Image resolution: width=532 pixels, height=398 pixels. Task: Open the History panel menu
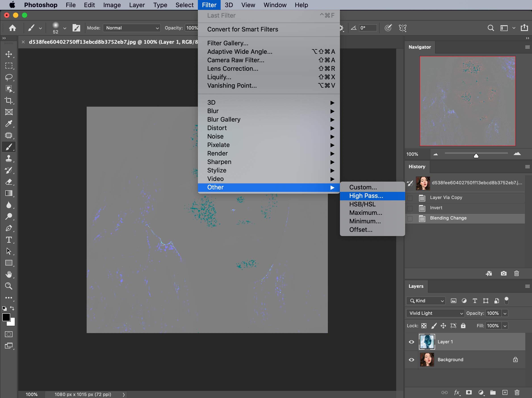tap(527, 167)
